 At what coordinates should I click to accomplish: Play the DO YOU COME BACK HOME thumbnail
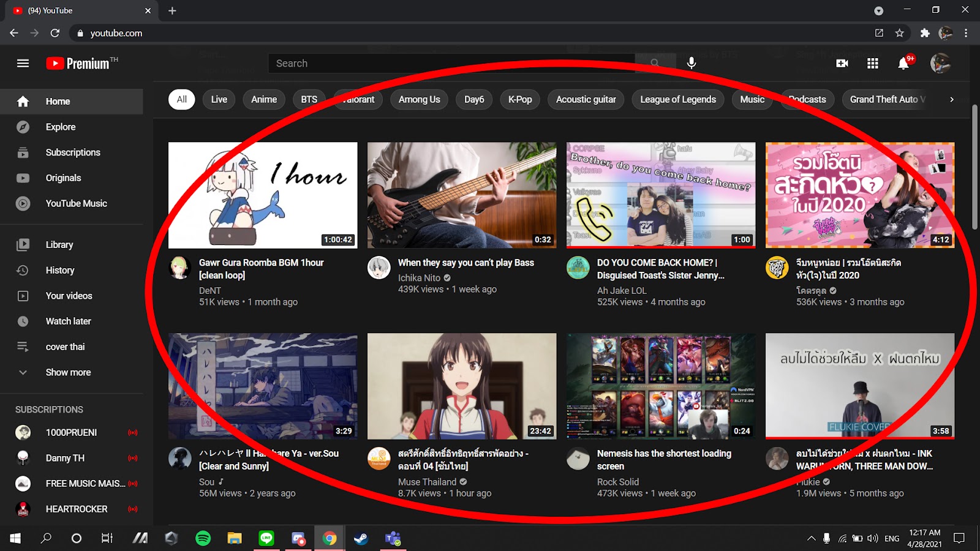pos(661,195)
